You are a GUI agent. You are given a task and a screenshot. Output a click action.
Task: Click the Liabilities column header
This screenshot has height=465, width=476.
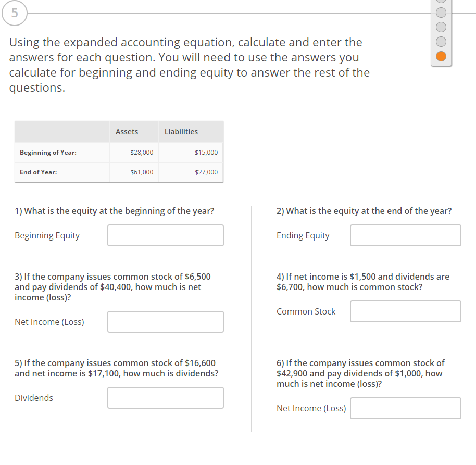181,132
